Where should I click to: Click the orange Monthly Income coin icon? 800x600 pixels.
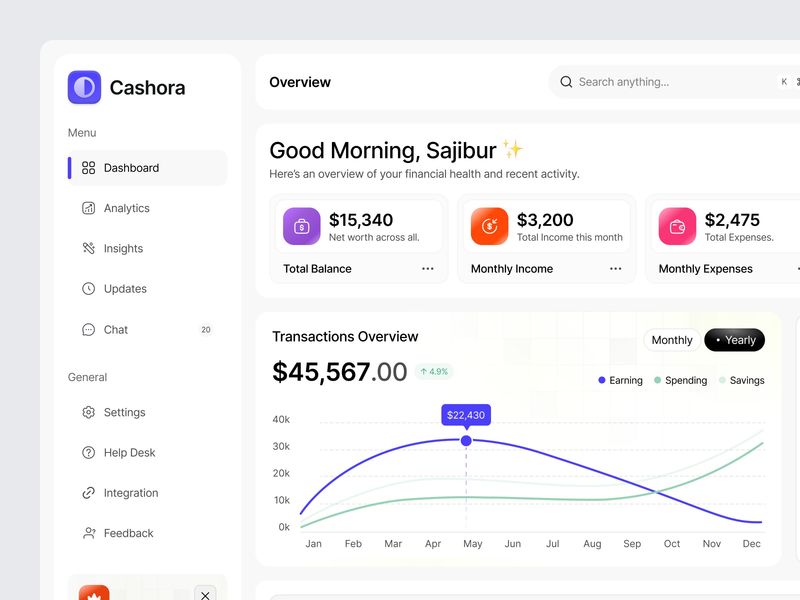click(x=489, y=226)
